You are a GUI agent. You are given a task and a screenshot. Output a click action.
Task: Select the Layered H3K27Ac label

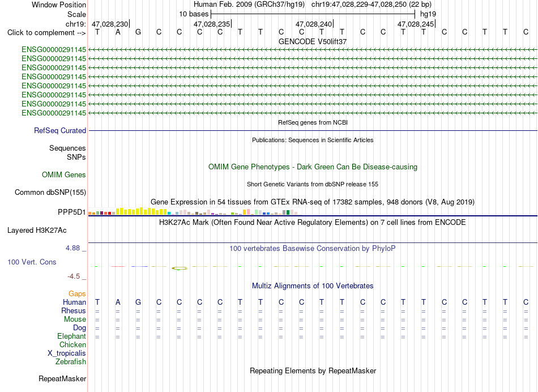pos(37,231)
